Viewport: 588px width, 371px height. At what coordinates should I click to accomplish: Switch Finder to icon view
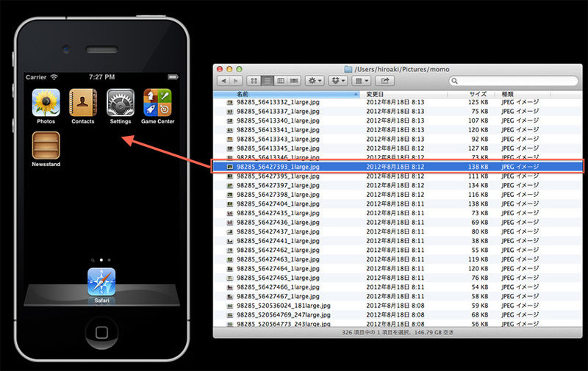tap(254, 81)
